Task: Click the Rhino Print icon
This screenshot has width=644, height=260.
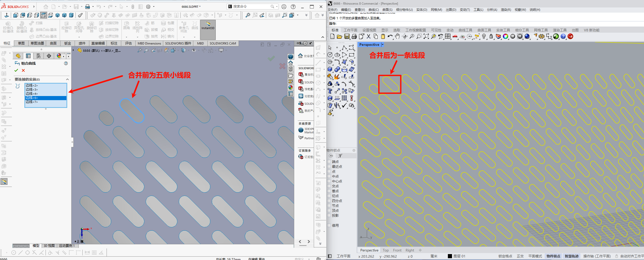Action: click(354, 37)
